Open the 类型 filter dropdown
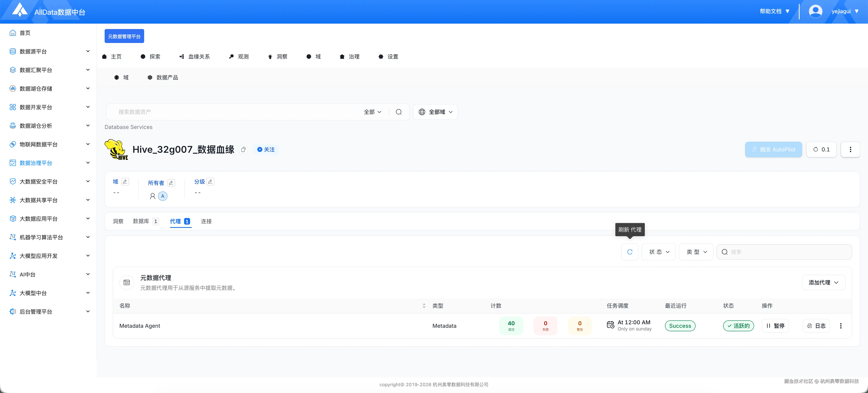Screen dimensions: 868x393 coord(696,252)
